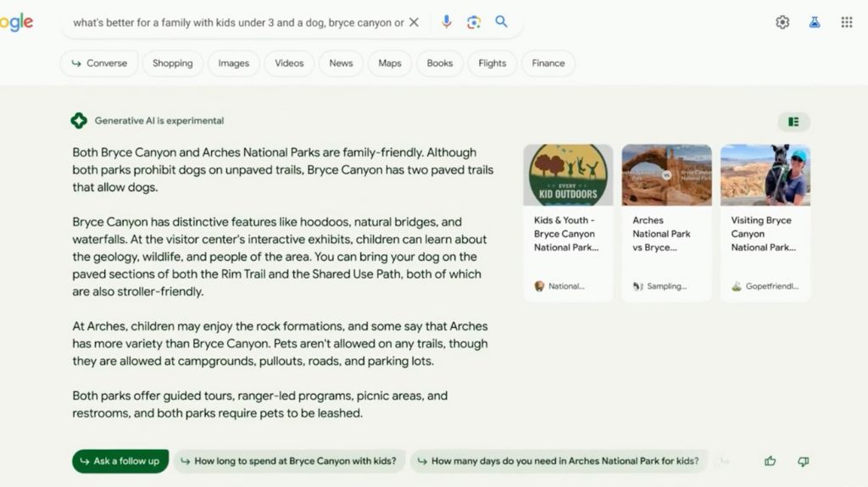Image resolution: width=868 pixels, height=487 pixels.
Task: Open the Kids & Youth Bryce Canyon card
Action: (568, 223)
